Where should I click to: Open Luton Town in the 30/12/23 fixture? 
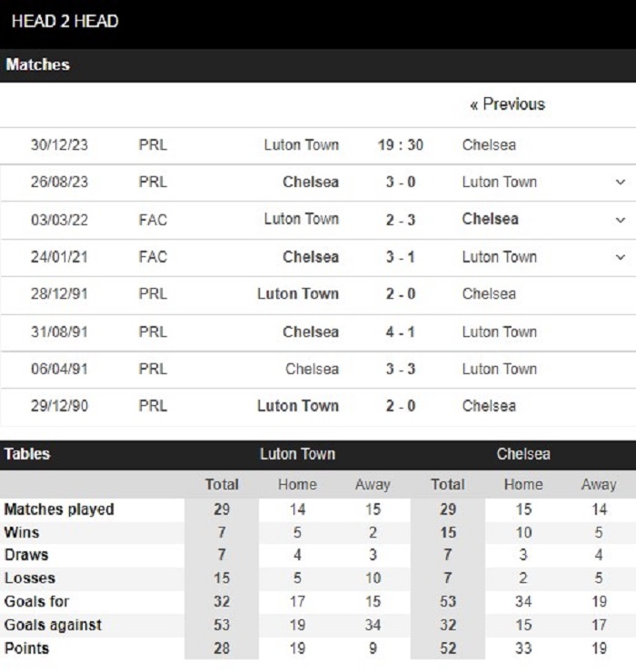click(x=301, y=145)
